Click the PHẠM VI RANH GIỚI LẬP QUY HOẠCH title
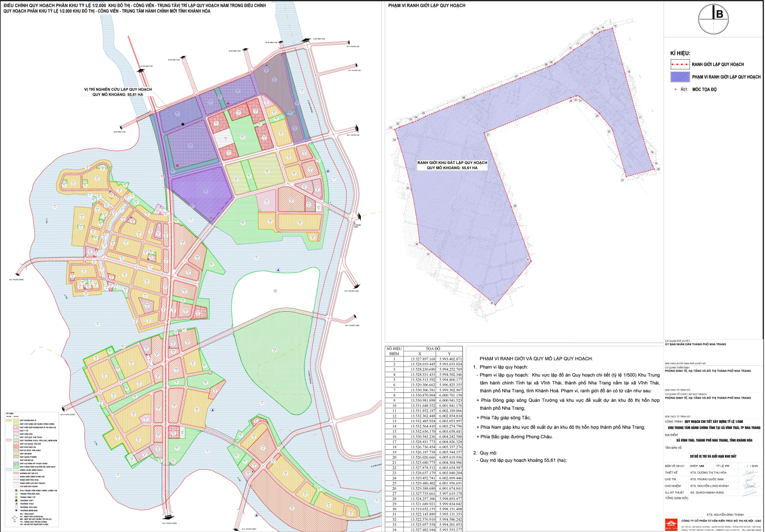This screenshot has height=532, width=765. coord(426,5)
